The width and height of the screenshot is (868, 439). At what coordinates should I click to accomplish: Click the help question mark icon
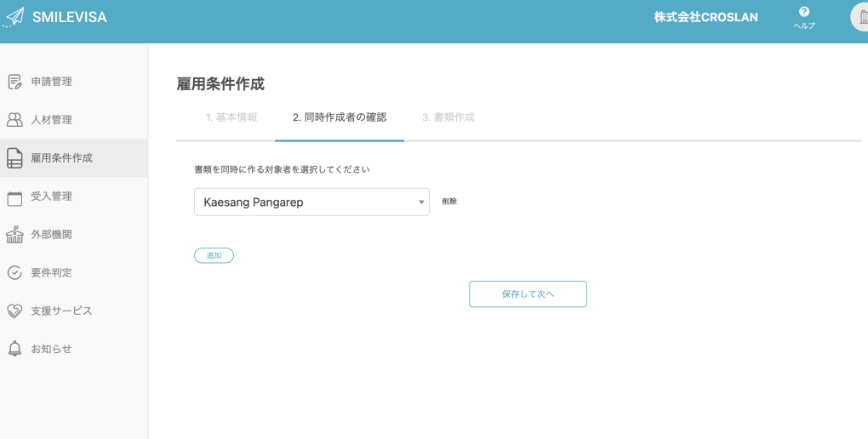tap(804, 12)
